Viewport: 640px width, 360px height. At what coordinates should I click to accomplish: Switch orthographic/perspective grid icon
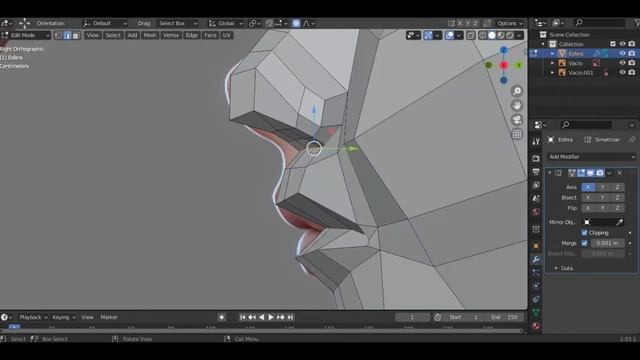(517, 134)
